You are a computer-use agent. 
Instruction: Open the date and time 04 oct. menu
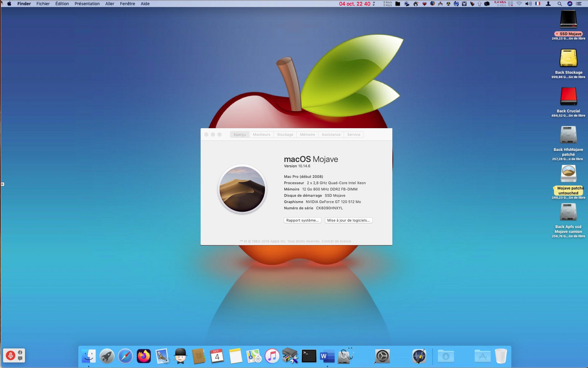(x=355, y=4)
